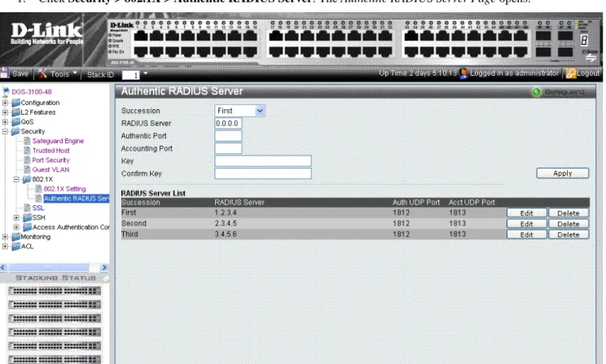The width and height of the screenshot is (606, 364).
Task: Click the Port Security page icon
Action: point(27,160)
